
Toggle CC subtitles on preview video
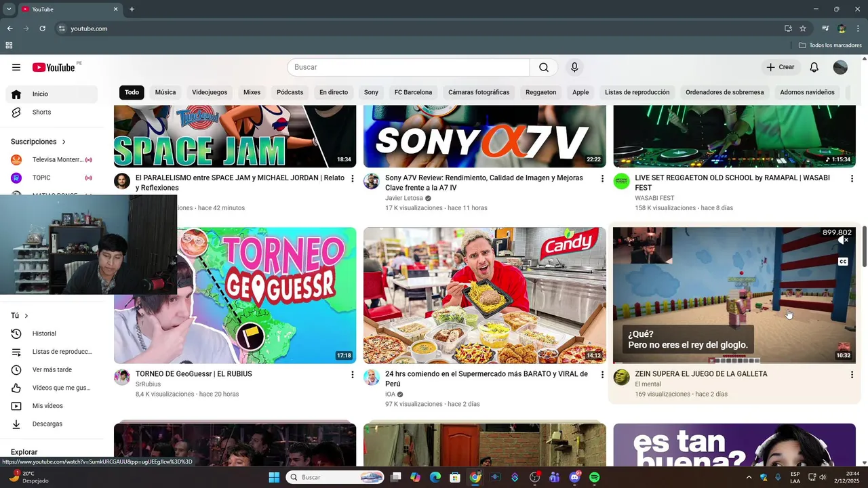tap(843, 262)
